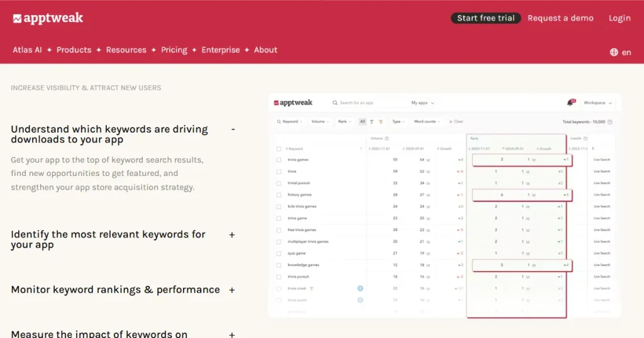Viewport: 644px width, 338px height.
Task: Expand Measure the impact of keywords section
Action: [232, 334]
